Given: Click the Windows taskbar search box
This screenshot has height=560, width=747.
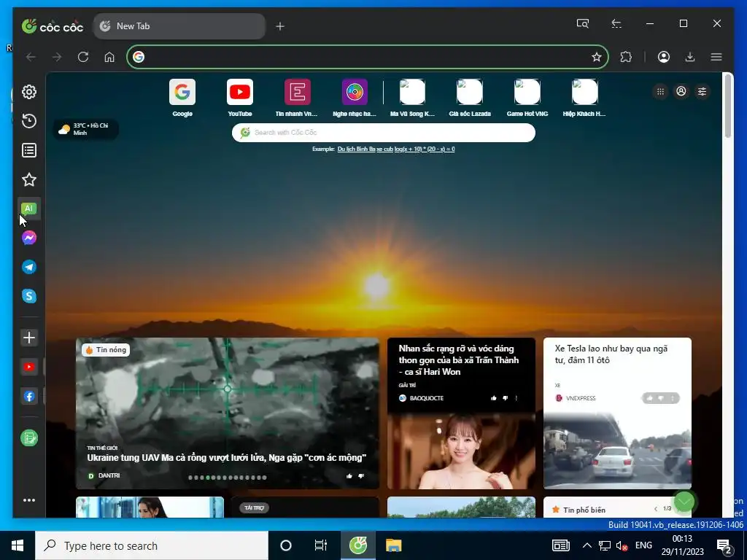Looking at the screenshot, I should tap(152, 545).
